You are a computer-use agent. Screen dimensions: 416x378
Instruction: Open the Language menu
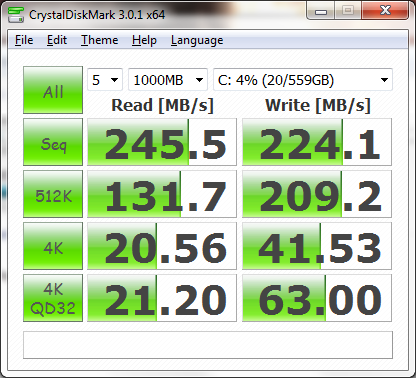click(x=197, y=40)
